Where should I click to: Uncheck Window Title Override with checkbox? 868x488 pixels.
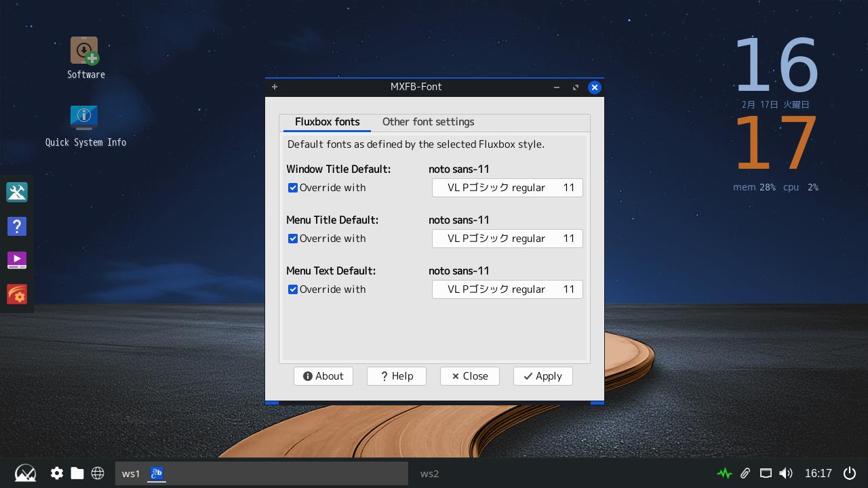293,188
